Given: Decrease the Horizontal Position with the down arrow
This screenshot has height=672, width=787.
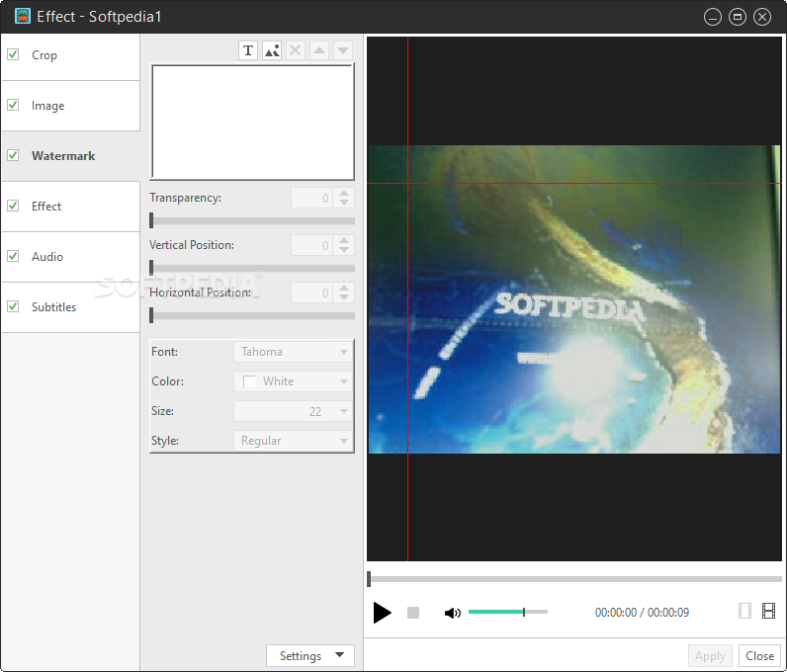Looking at the screenshot, I should pyautogui.click(x=344, y=297).
